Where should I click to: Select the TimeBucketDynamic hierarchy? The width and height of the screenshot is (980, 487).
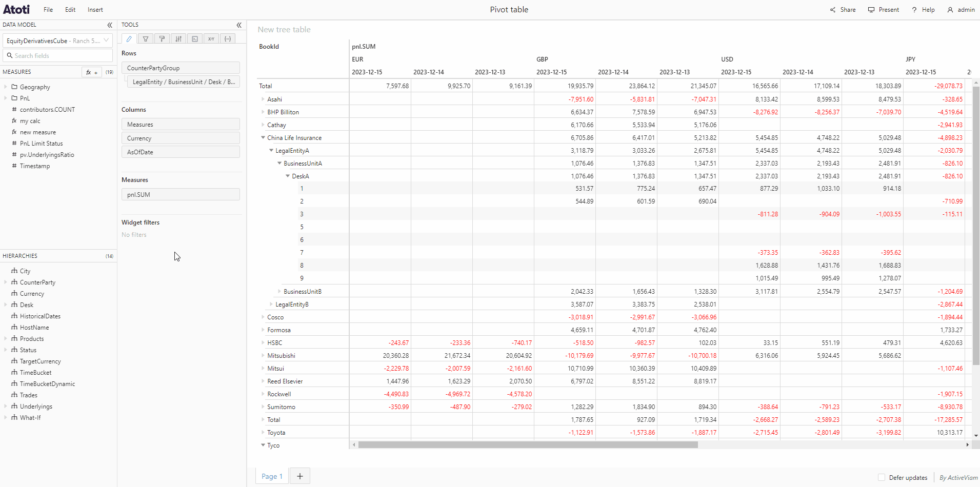(47, 383)
